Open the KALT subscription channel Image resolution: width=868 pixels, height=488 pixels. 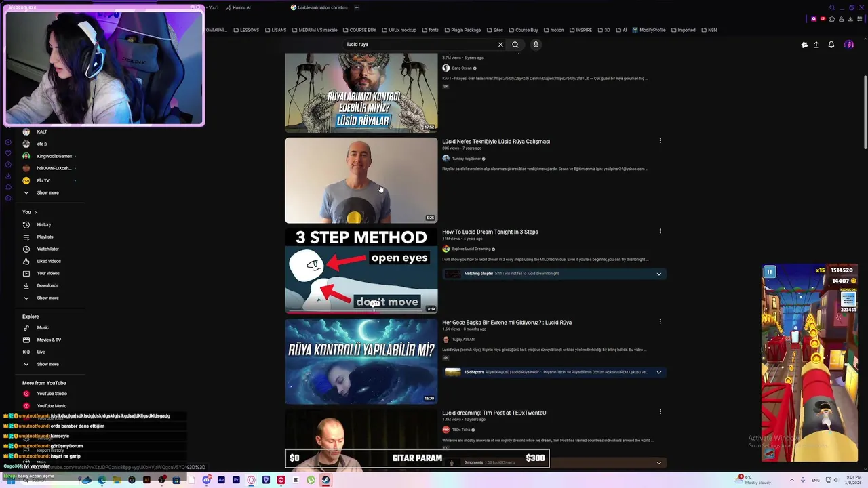click(42, 131)
